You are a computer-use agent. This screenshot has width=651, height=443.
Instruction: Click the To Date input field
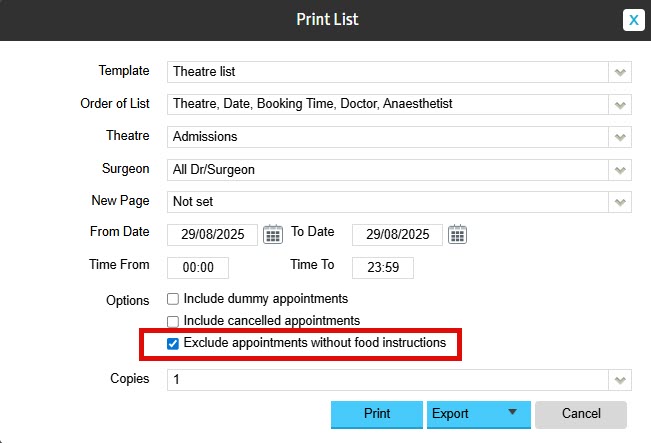(x=397, y=235)
